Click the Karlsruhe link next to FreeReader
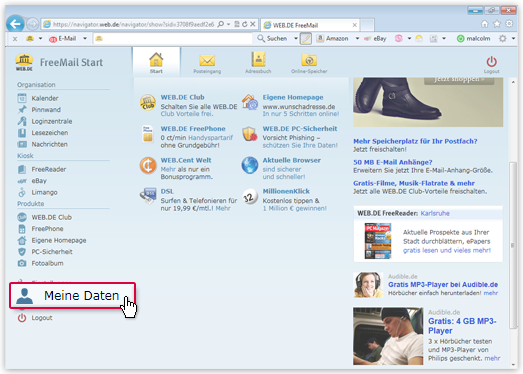Screen dimensions: 523x374 [435, 213]
